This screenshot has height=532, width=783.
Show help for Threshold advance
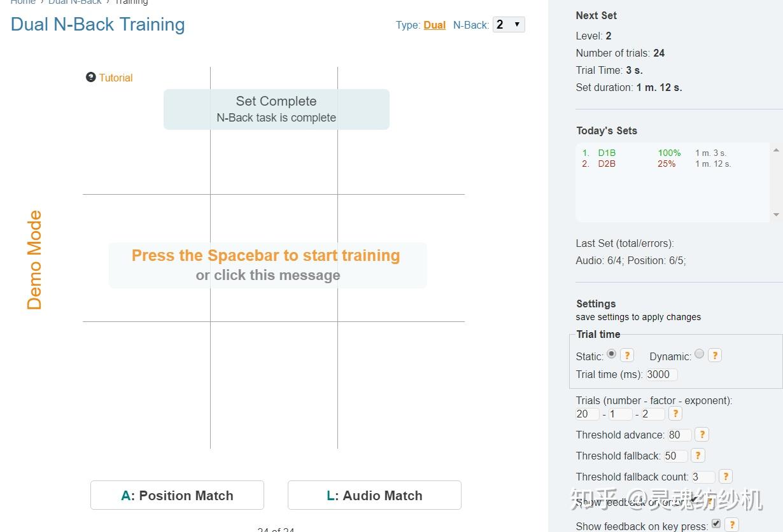click(x=702, y=435)
